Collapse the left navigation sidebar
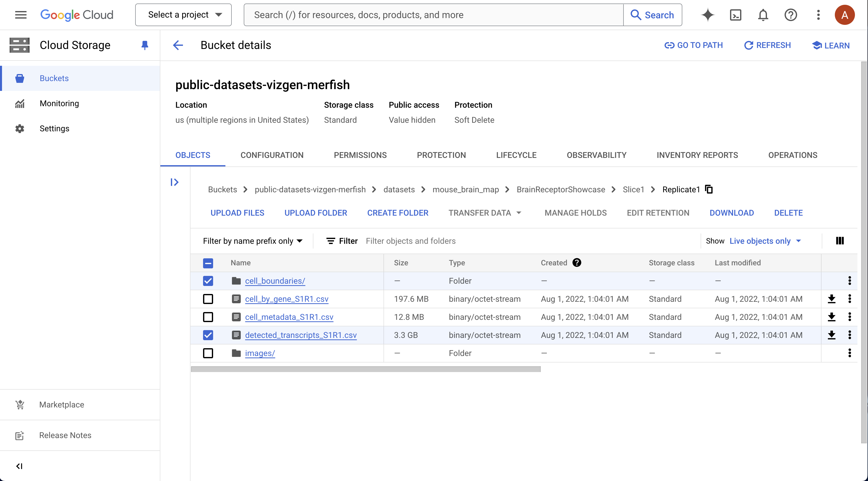 (19, 466)
